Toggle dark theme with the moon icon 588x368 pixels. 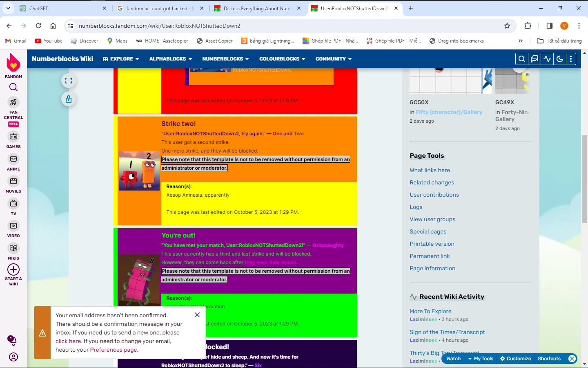559,58
